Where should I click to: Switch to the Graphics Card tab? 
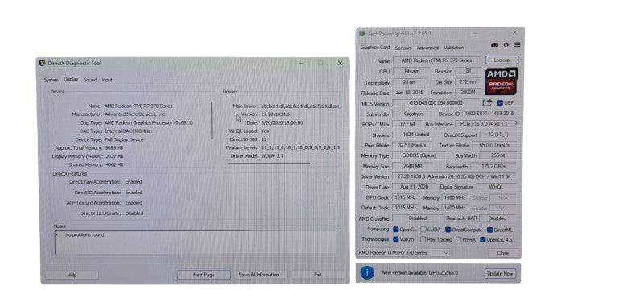pos(375,48)
